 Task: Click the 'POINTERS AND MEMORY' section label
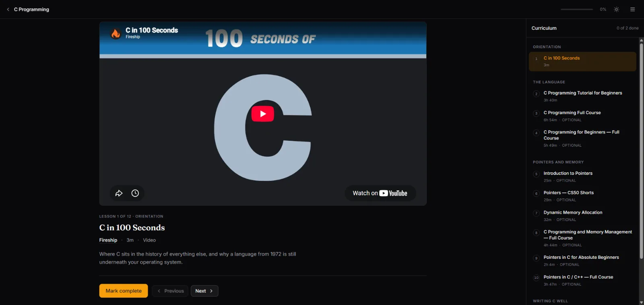point(558,162)
